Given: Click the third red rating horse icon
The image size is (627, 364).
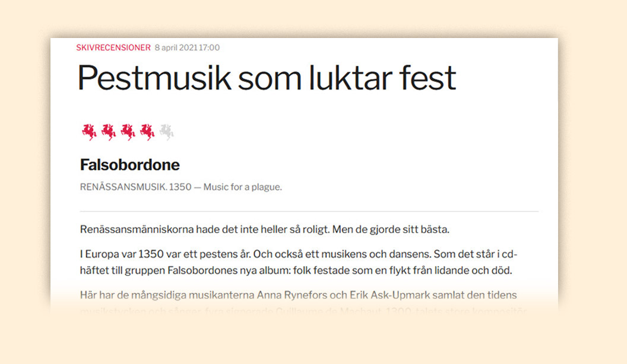Looking at the screenshot, I should [128, 131].
